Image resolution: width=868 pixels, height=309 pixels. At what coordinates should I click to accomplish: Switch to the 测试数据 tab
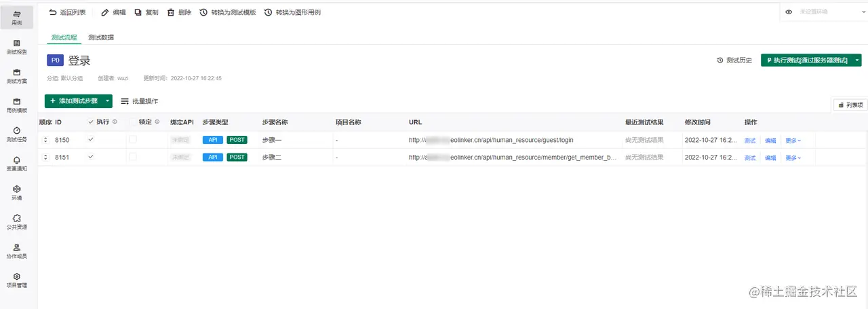click(x=101, y=37)
